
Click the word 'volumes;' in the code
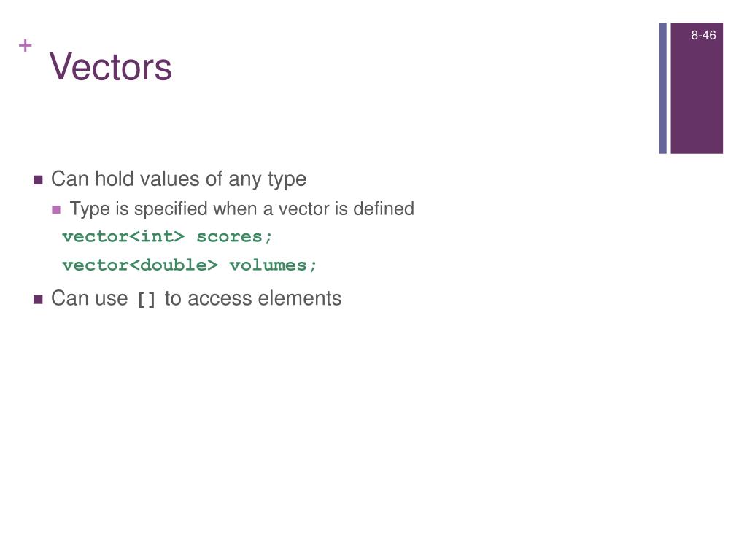pyautogui.click(x=273, y=265)
